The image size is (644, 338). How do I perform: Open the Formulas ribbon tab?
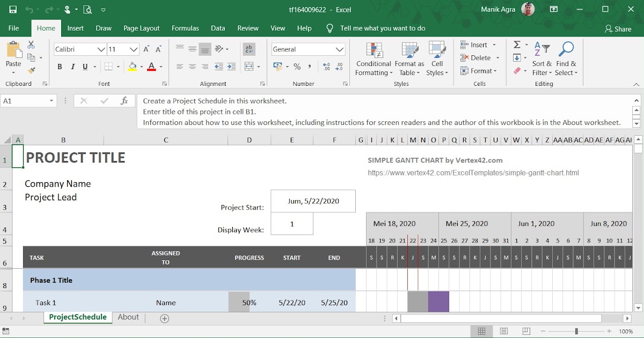185,28
